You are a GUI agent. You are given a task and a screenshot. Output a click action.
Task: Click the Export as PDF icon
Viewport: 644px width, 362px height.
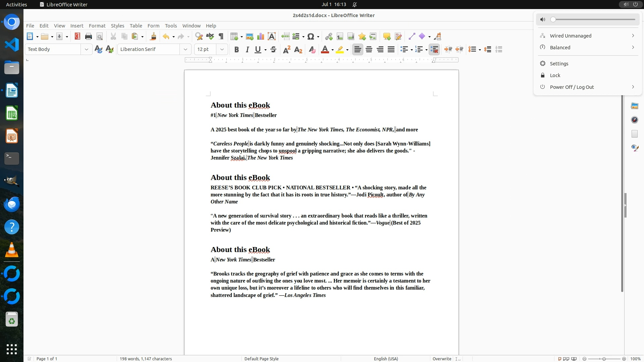point(77,37)
